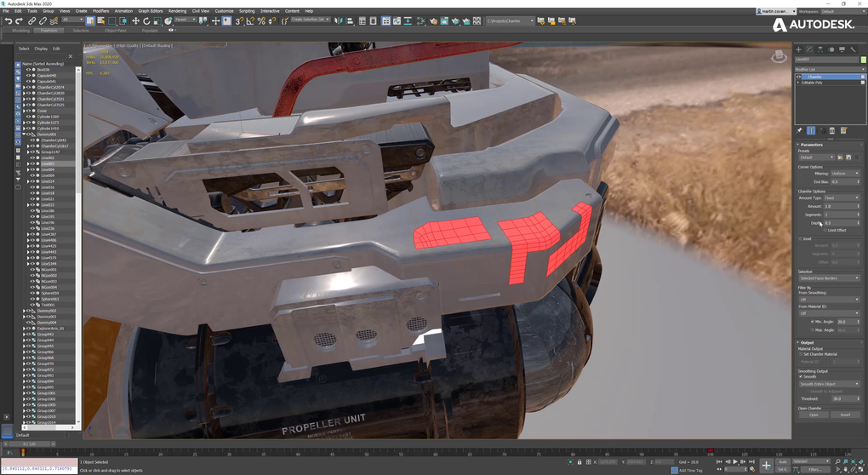Toggle Show End Result in modifier stack

pyautogui.click(x=811, y=130)
